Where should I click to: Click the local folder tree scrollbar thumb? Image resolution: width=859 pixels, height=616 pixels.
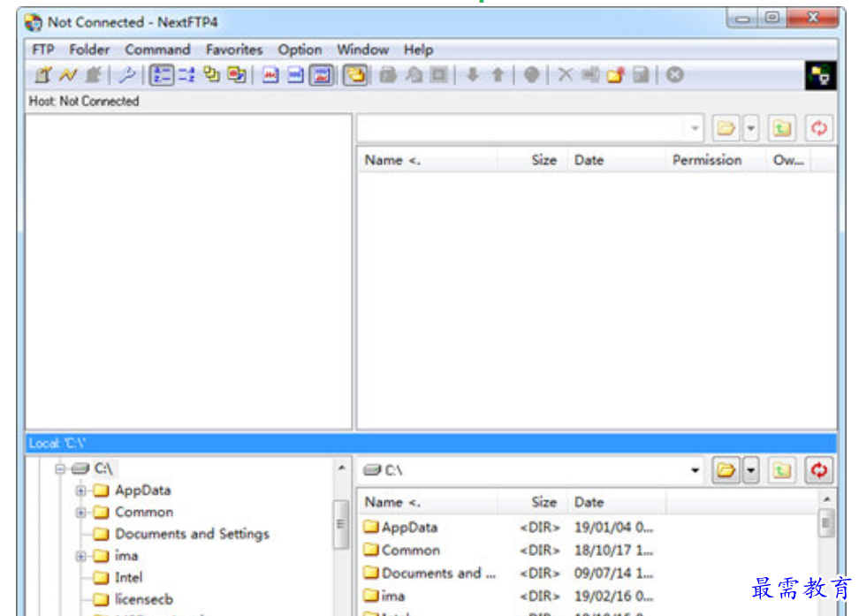tap(341, 524)
